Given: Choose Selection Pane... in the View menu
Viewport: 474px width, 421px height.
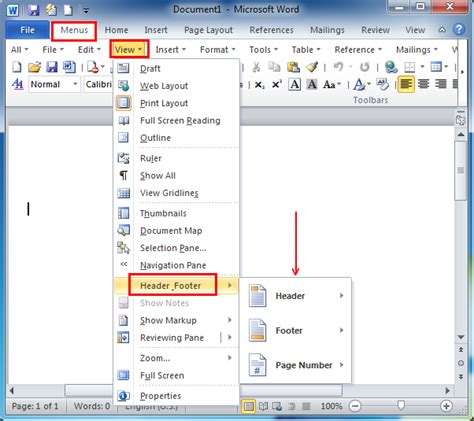Looking at the screenshot, I should (177, 248).
